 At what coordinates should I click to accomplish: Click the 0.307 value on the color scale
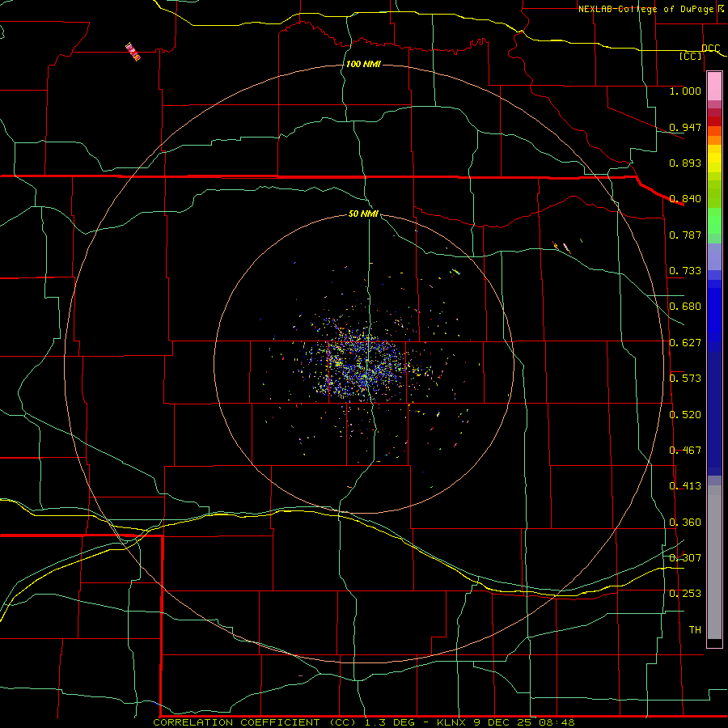685,557
